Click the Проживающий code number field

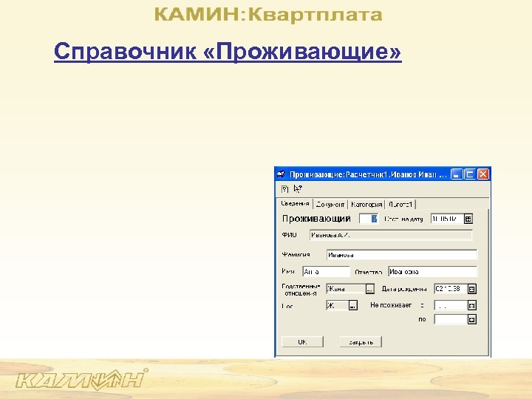pyautogui.click(x=369, y=219)
